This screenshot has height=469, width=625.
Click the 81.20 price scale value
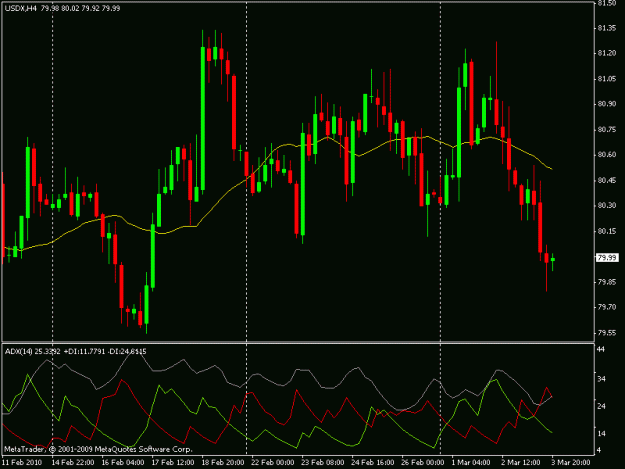pos(607,53)
